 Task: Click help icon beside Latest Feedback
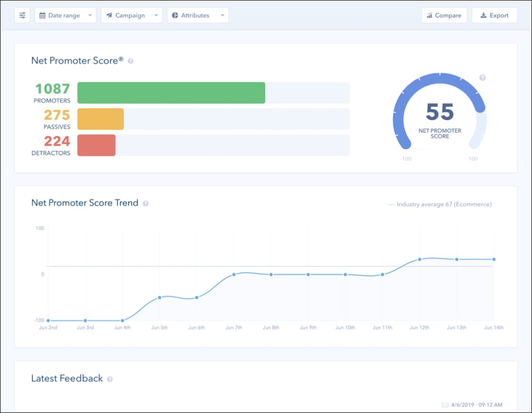110,379
